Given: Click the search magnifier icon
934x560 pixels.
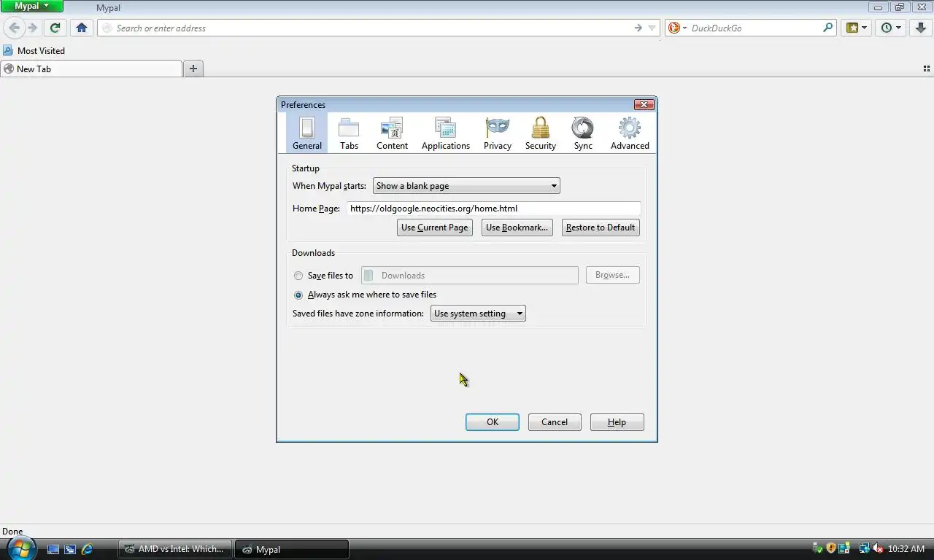Looking at the screenshot, I should 828,28.
